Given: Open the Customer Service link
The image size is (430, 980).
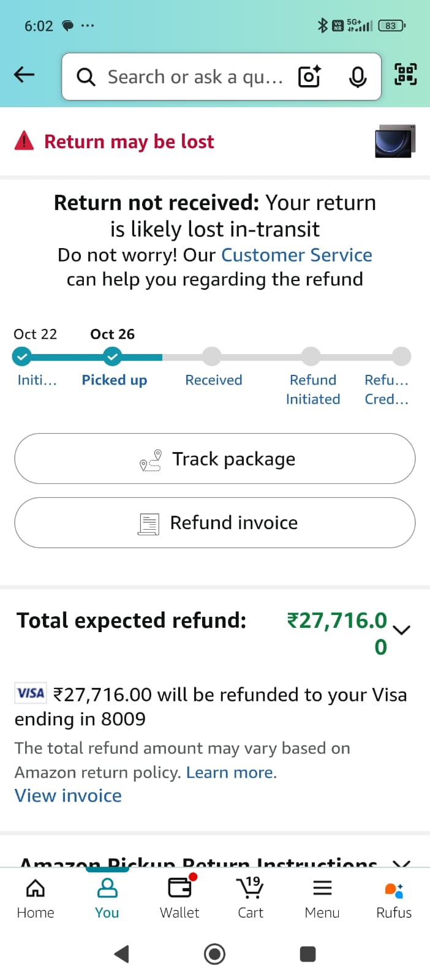Looking at the screenshot, I should click(296, 255).
